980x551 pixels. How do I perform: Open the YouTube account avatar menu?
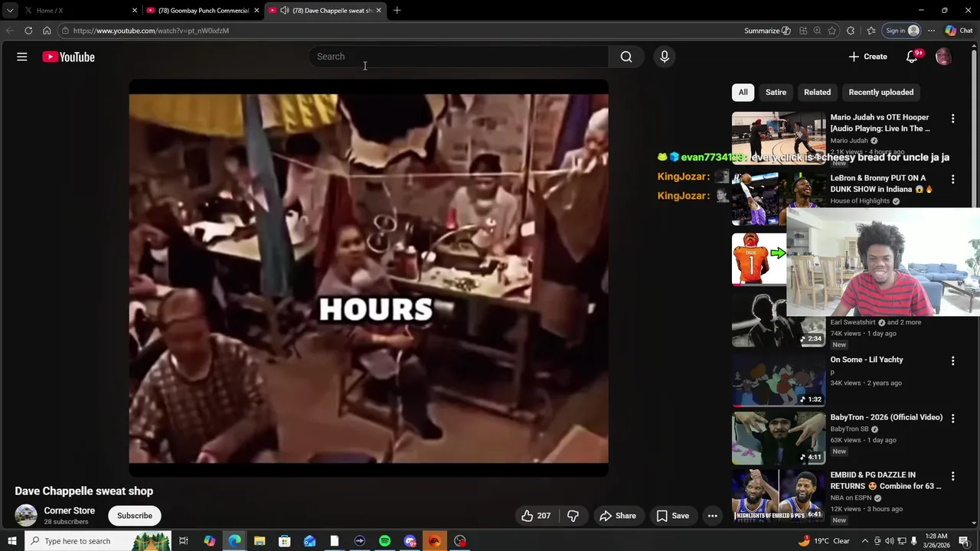[943, 57]
